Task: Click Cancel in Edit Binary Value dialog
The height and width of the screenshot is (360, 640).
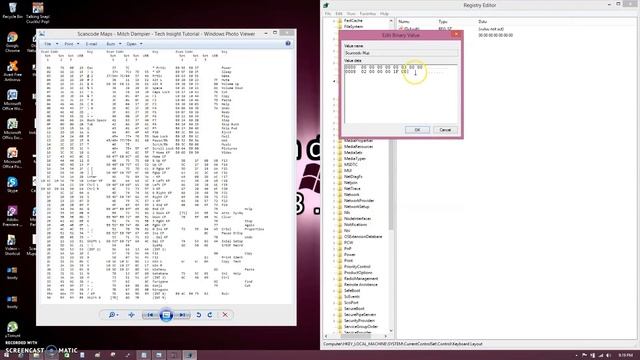Action: click(445, 129)
